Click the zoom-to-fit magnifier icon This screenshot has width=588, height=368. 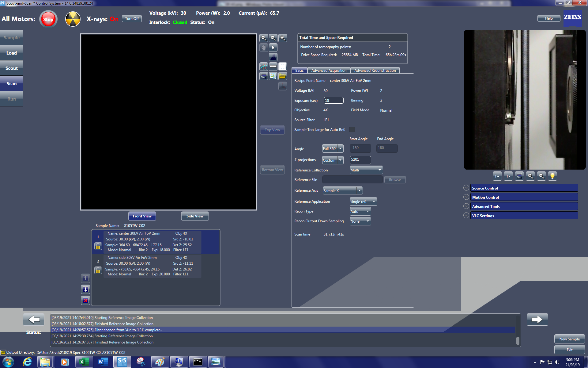(282, 38)
